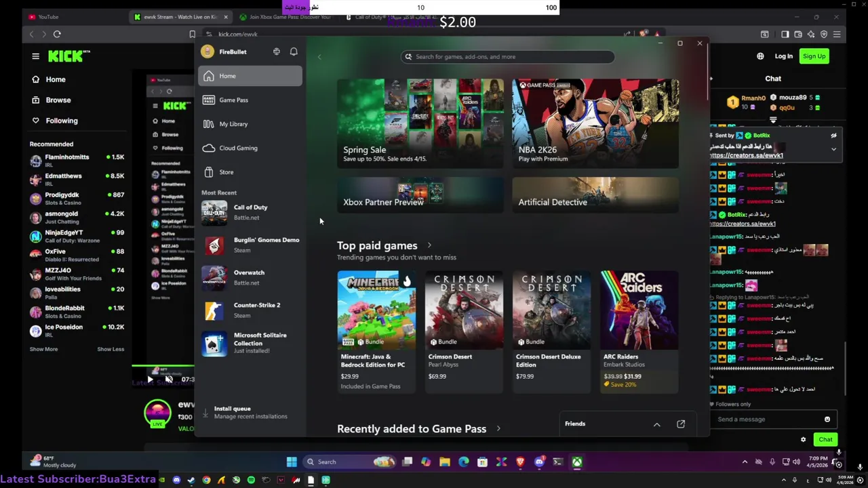Launch Call of Duty from Most Recent
Screen dimensions: 868x488
(x=250, y=213)
